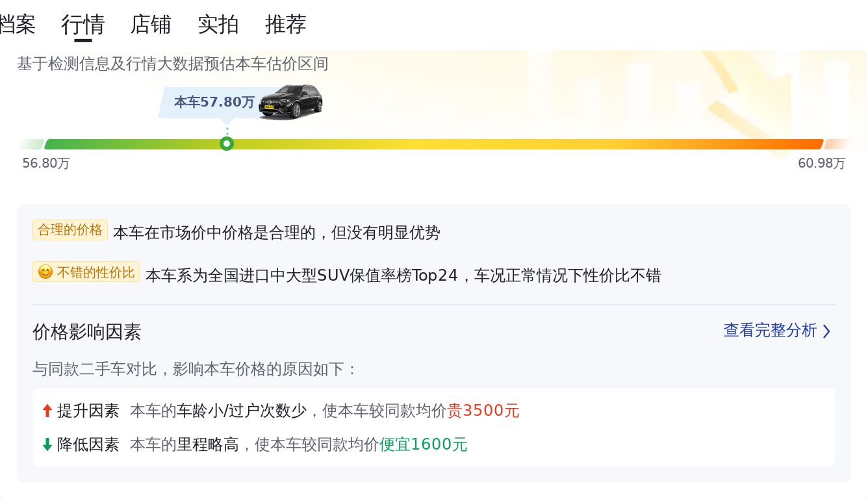Click the 查看完整分析 link
Image resolution: width=868 pixels, height=499 pixels.
tap(770, 331)
